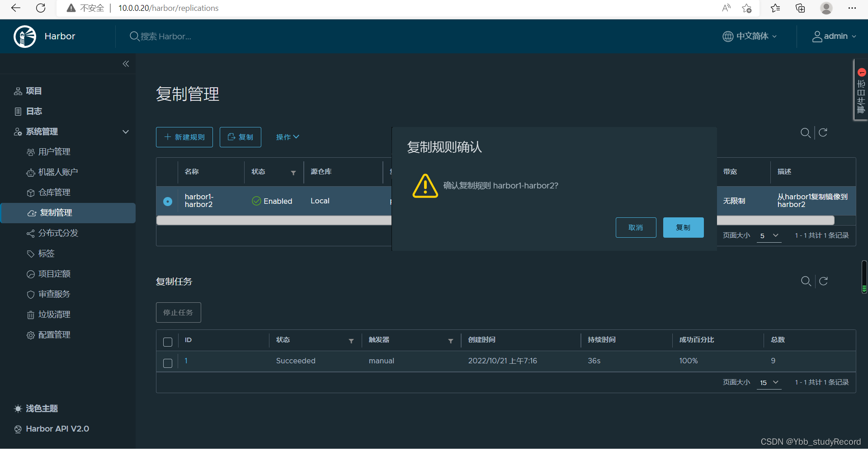Open browser collections icon
This screenshot has height=451, width=868.
[800, 8]
